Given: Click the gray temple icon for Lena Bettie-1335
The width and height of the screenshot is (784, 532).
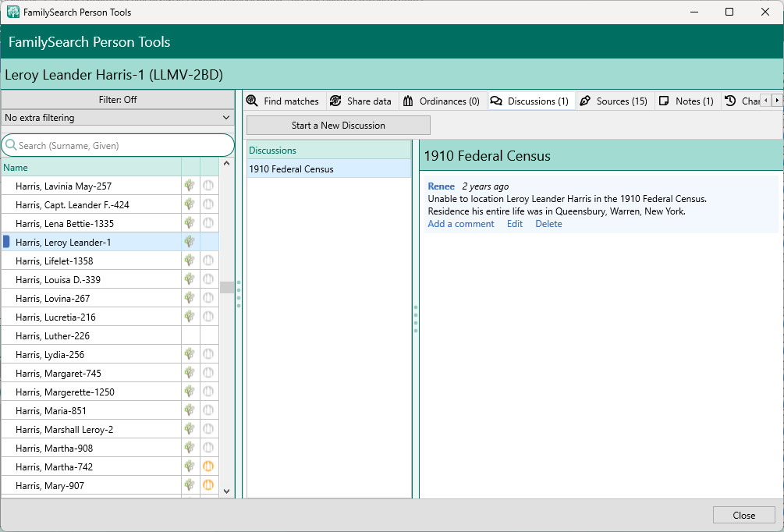Looking at the screenshot, I should (x=208, y=223).
